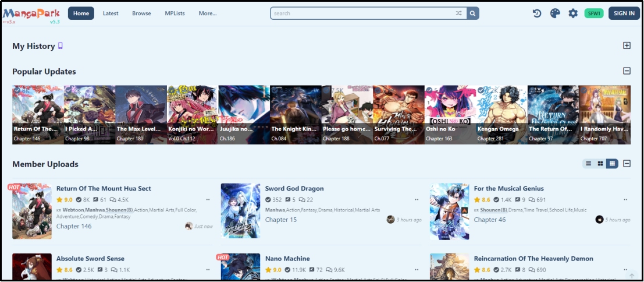Switch Member Uploads to list view
The image size is (644, 282).
[x=589, y=164]
